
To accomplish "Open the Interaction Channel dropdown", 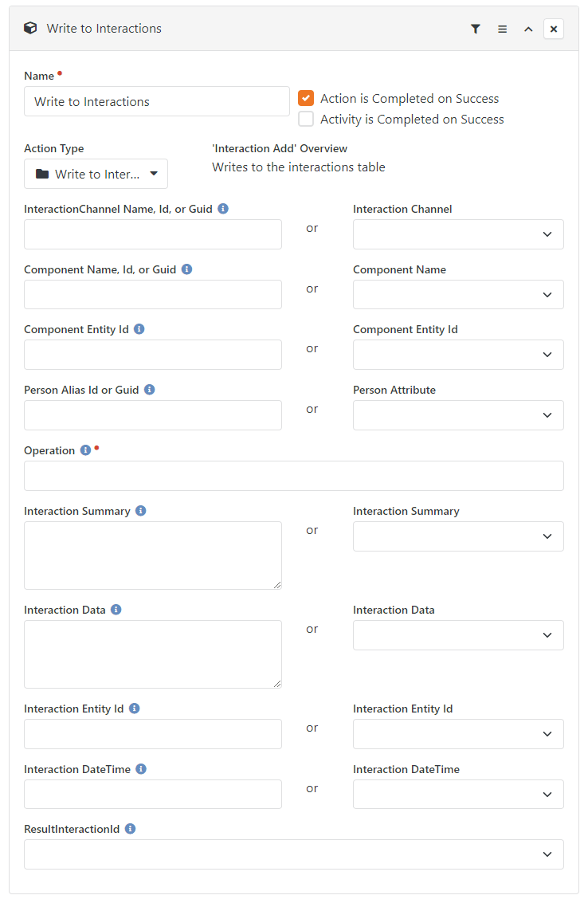I will click(x=458, y=234).
